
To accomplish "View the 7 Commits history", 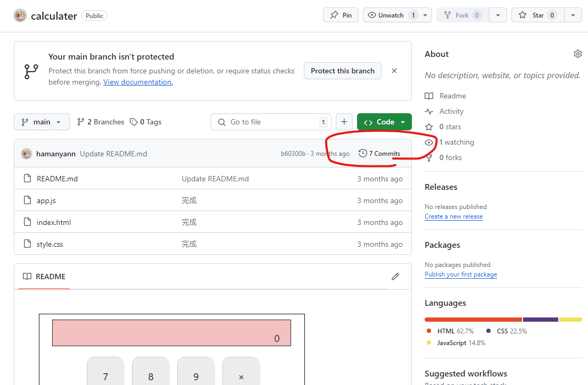I will [x=379, y=153].
